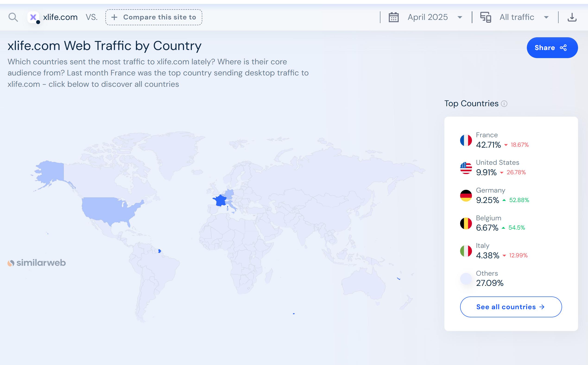This screenshot has height=365, width=588.
Task: Click the search magnifier icon
Action: coord(13,17)
